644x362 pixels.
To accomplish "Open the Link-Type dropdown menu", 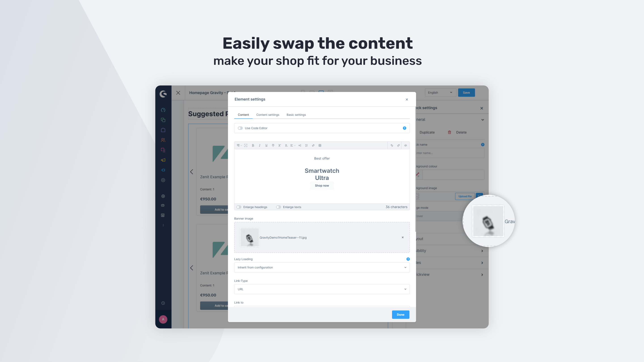I will (322, 289).
